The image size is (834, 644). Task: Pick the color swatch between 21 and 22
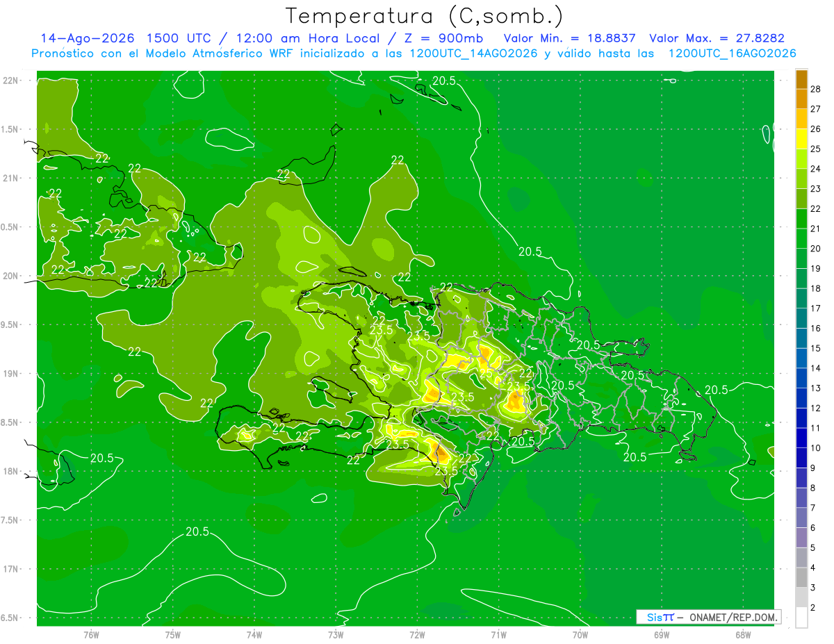click(x=801, y=220)
